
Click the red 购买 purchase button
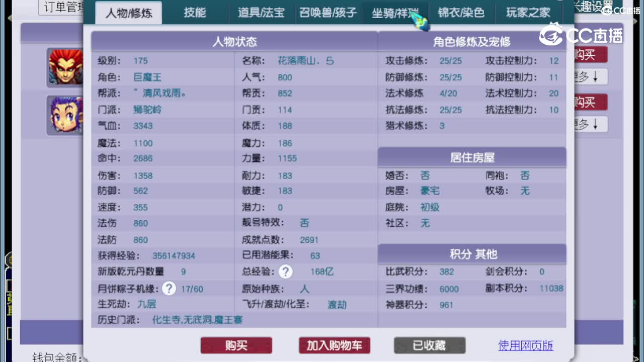pos(236,345)
